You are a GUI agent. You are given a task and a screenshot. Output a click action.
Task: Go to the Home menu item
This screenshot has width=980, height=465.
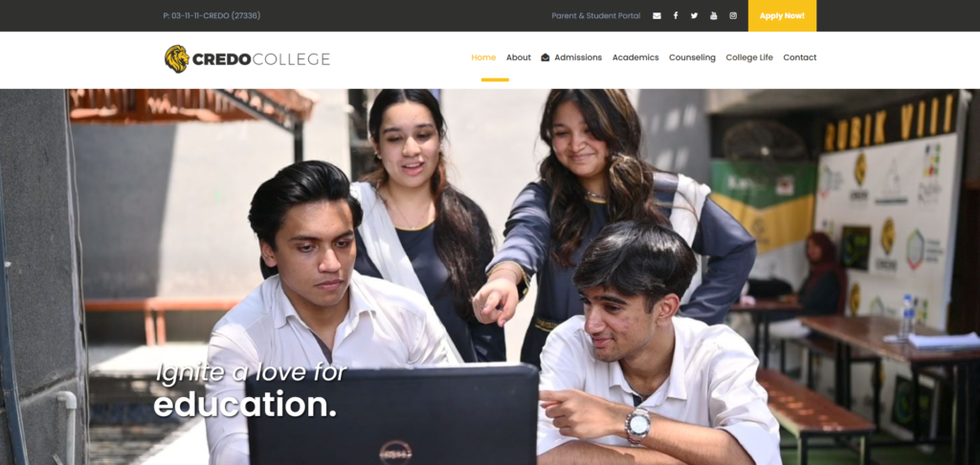(483, 57)
